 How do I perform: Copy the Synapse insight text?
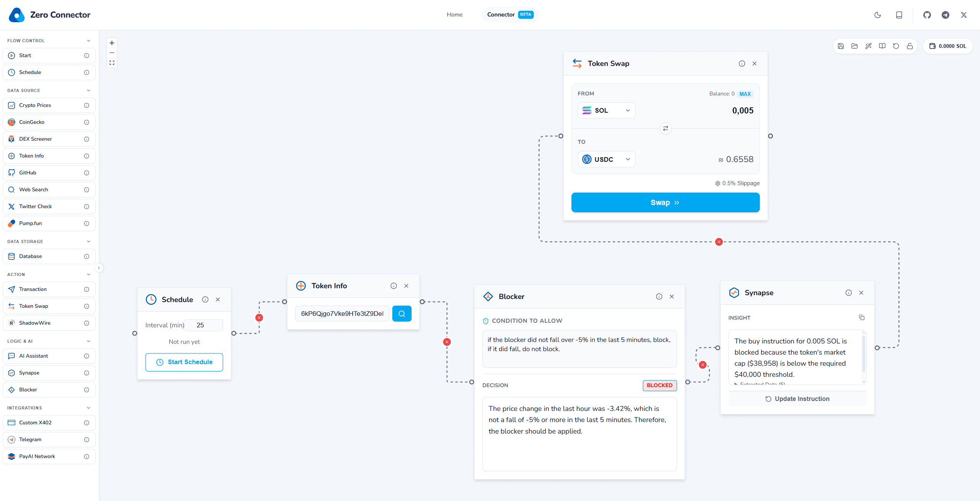click(x=861, y=317)
